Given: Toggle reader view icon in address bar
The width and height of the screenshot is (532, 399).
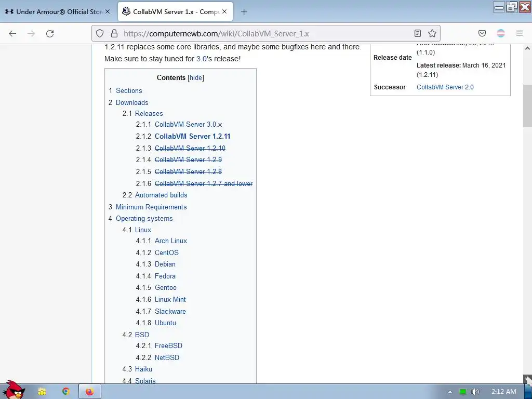Looking at the screenshot, I should click(x=418, y=33).
